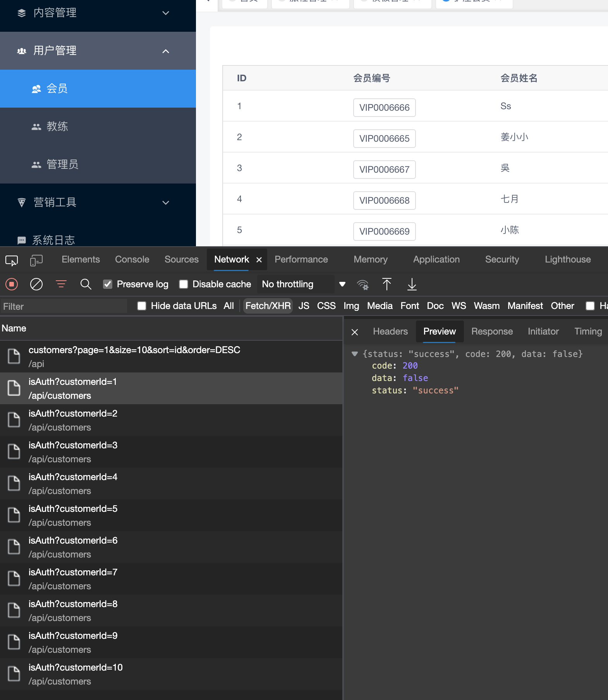The height and width of the screenshot is (700, 608).
Task: Click the 会员 member icon
Action: [36, 89]
